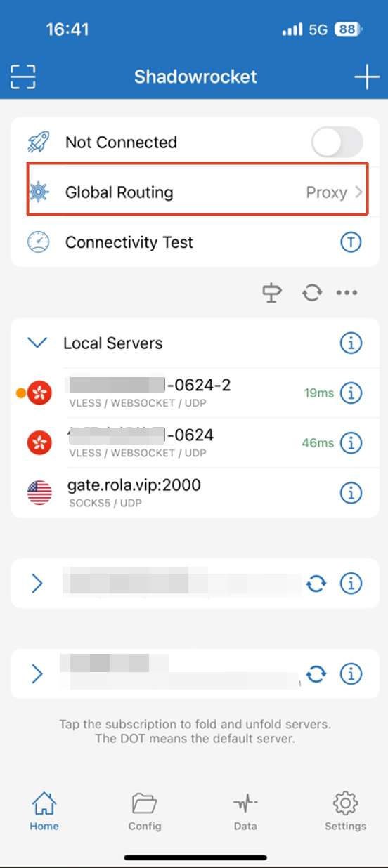Screen dimensions: 388x868
Task: Tap Hong Kong flag of -0624-2 server
Action: pos(39,393)
